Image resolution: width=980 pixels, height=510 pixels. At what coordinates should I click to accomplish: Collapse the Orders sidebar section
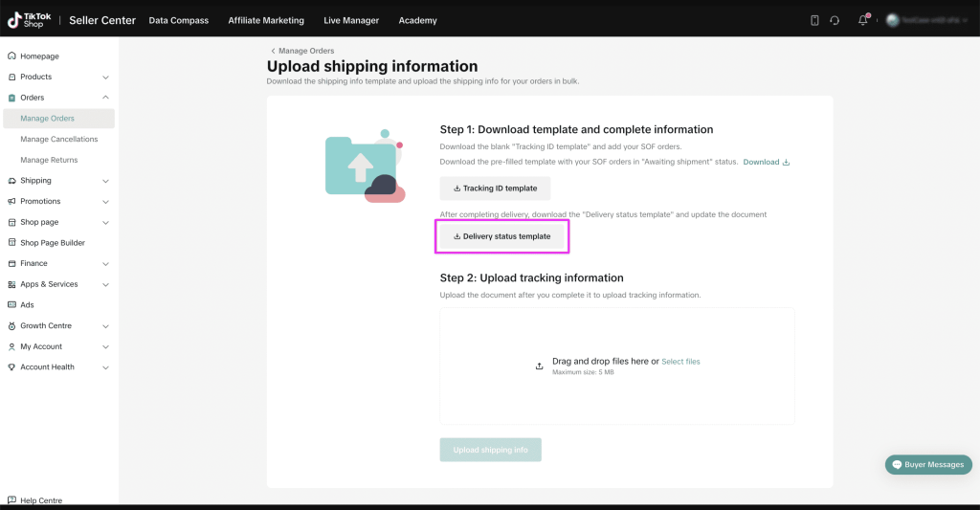105,98
